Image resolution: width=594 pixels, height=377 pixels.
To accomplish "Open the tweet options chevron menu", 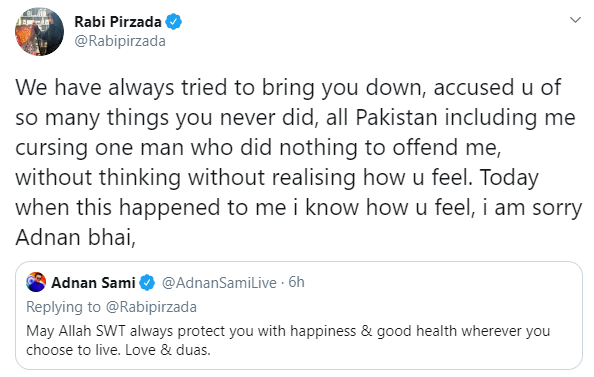I will coord(575,20).
